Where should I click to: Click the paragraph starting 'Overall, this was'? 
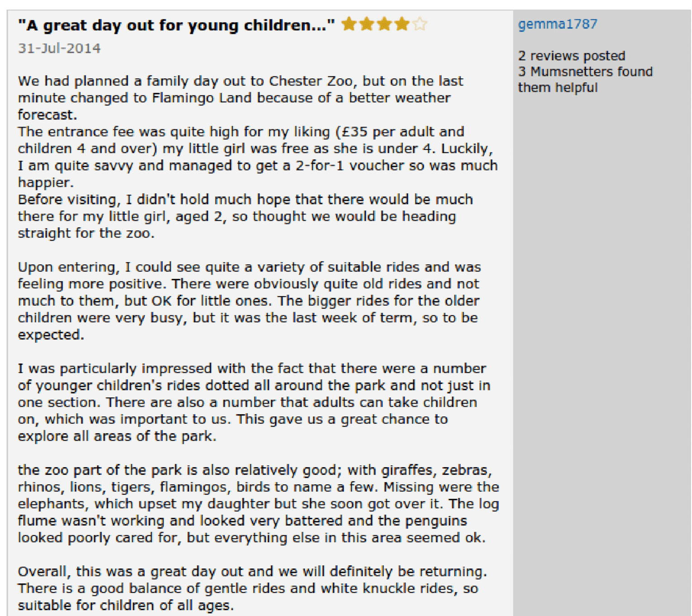point(253,588)
